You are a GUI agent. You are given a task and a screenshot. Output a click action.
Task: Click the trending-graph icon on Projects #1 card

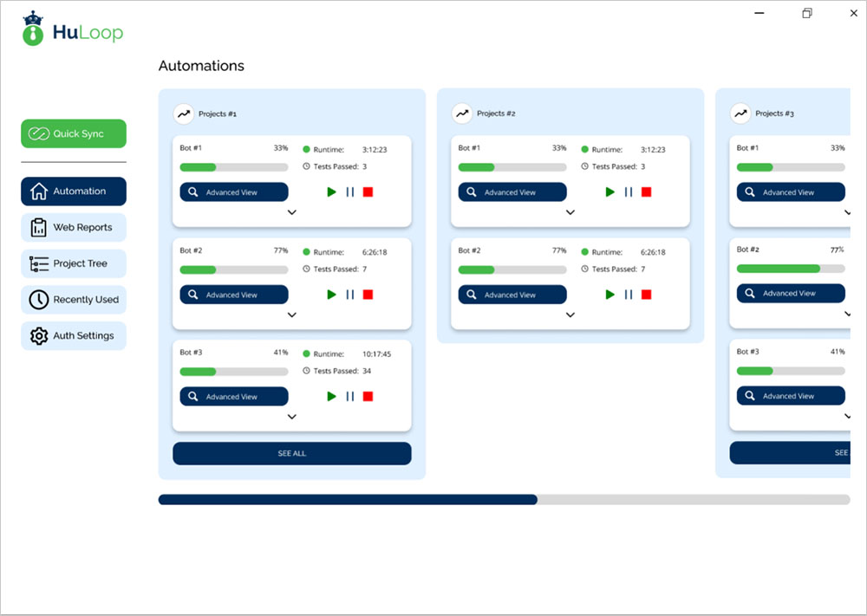click(183, 113)
